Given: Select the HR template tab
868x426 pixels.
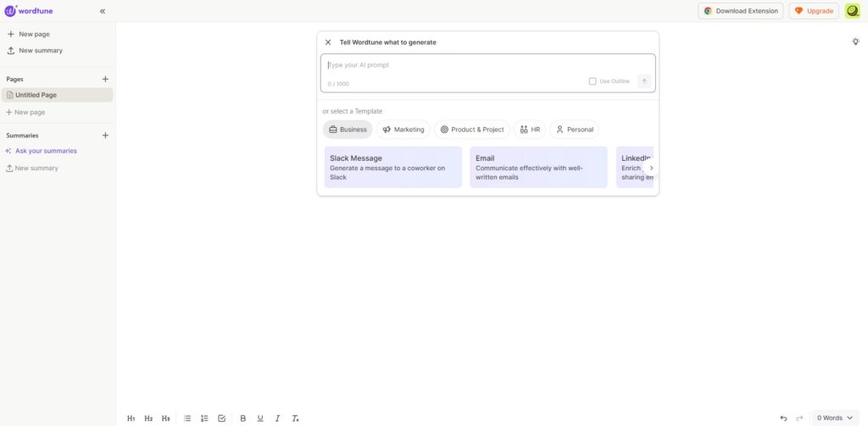Looking at the screenshot, I should 530,130.
